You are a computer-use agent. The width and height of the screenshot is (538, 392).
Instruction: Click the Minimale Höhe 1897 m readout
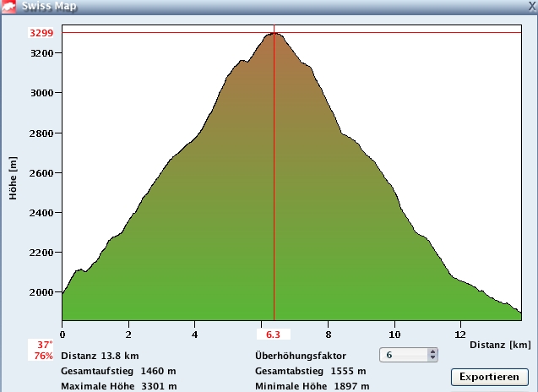tap(312, 386)
